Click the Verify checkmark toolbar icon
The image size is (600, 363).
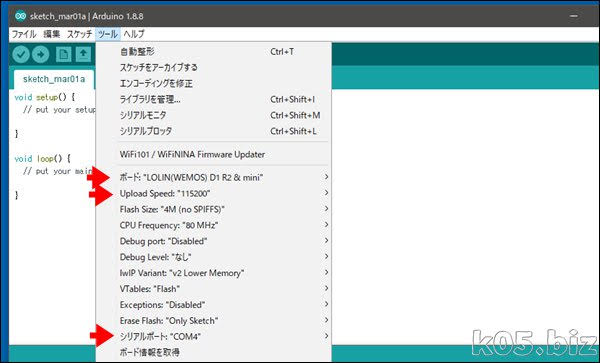coord(21,54)
